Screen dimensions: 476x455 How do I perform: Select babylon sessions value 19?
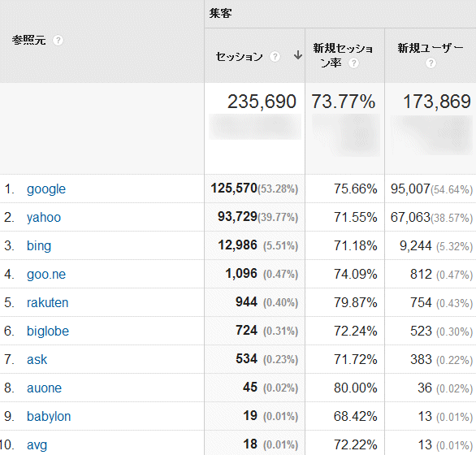click(x=250, y=416)
